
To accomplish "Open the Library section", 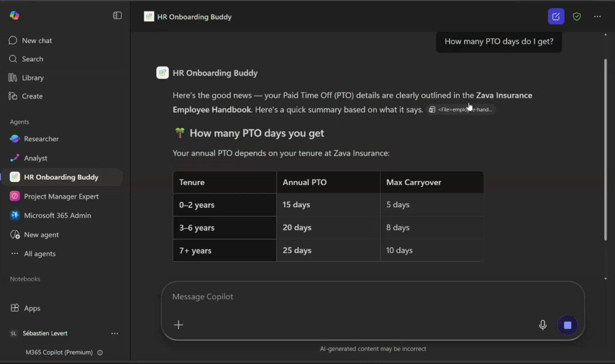I will coord(32,78).
